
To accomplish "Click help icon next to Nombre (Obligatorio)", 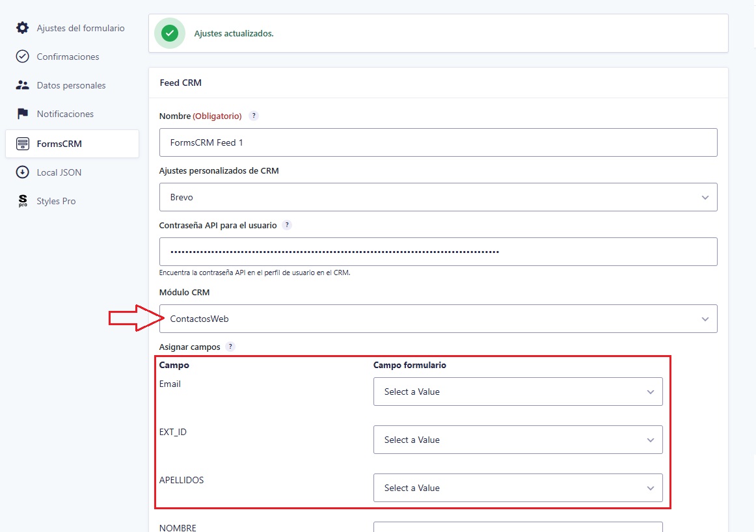I will (254, 116).
